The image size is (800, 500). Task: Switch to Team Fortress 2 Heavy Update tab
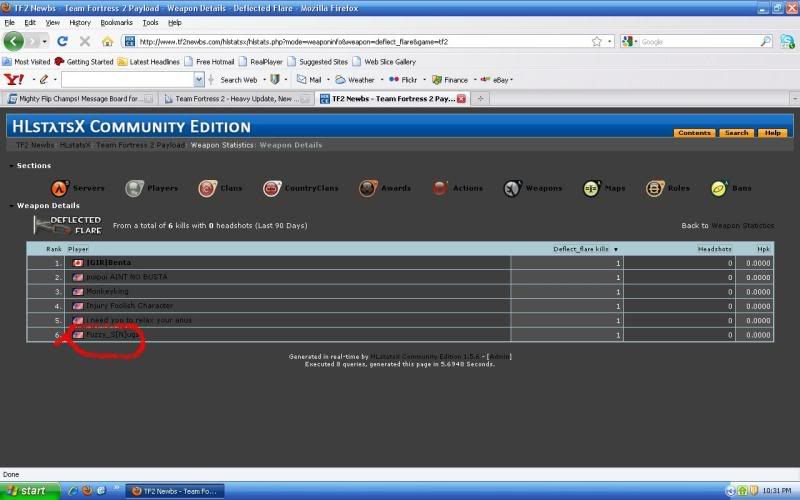[237, 98]
